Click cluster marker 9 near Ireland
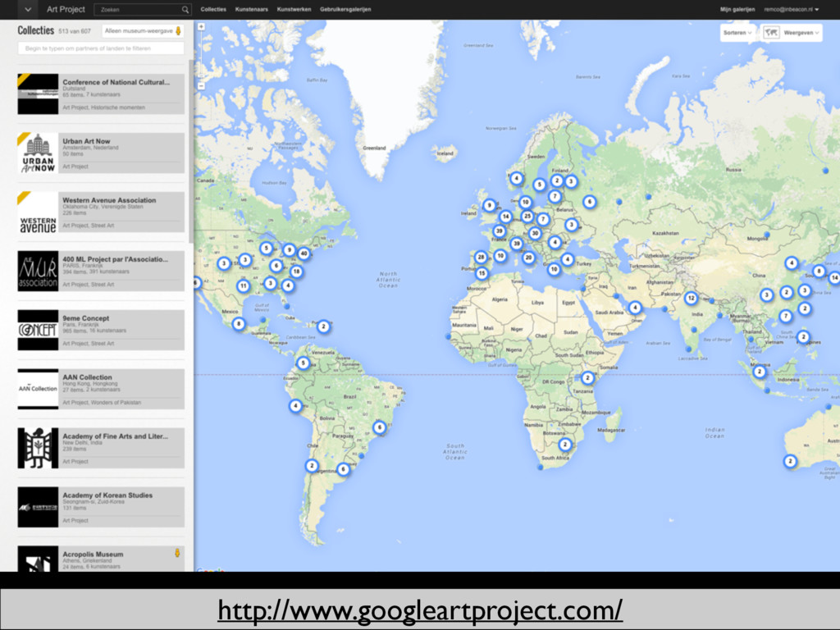Image resolution: width=840 pixels, height=630 pixels. (489, 205)
